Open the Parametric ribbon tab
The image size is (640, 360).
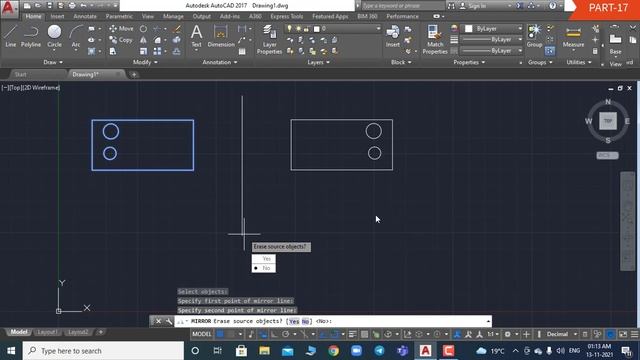coord(119,16)
